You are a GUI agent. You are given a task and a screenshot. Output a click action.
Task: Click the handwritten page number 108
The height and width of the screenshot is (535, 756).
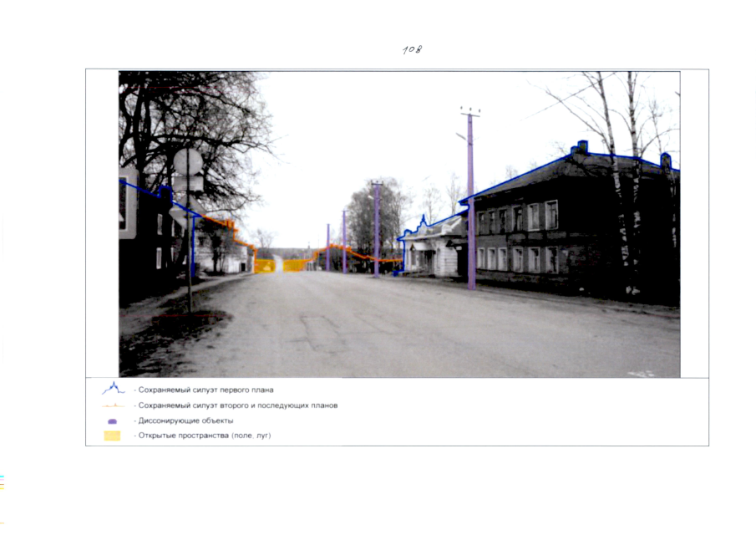[412, 50]
